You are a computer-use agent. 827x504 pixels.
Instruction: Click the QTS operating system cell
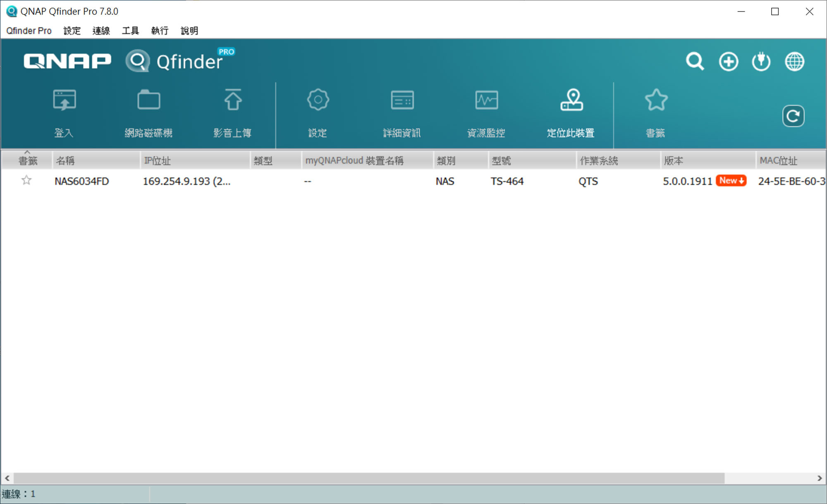588,181
